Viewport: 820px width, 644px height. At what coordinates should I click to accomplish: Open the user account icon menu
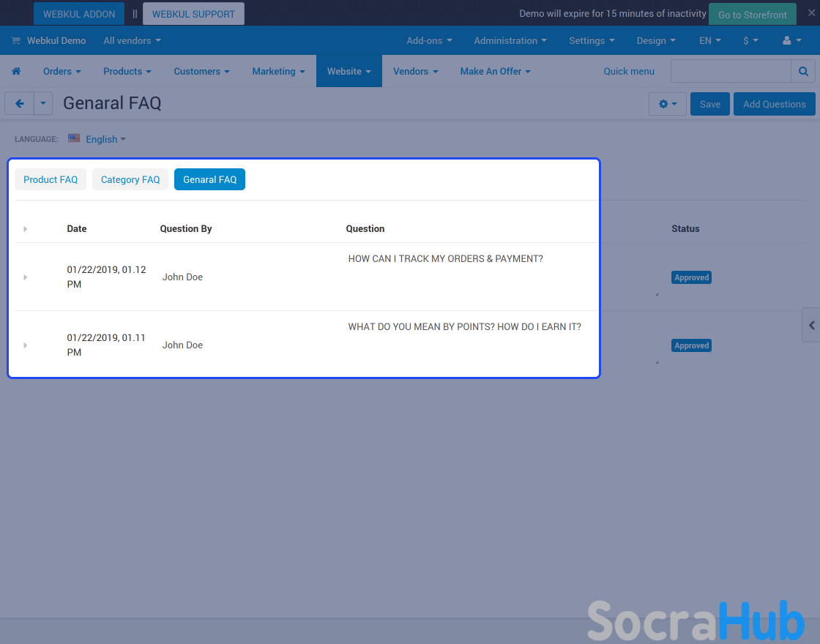point(791,41)
